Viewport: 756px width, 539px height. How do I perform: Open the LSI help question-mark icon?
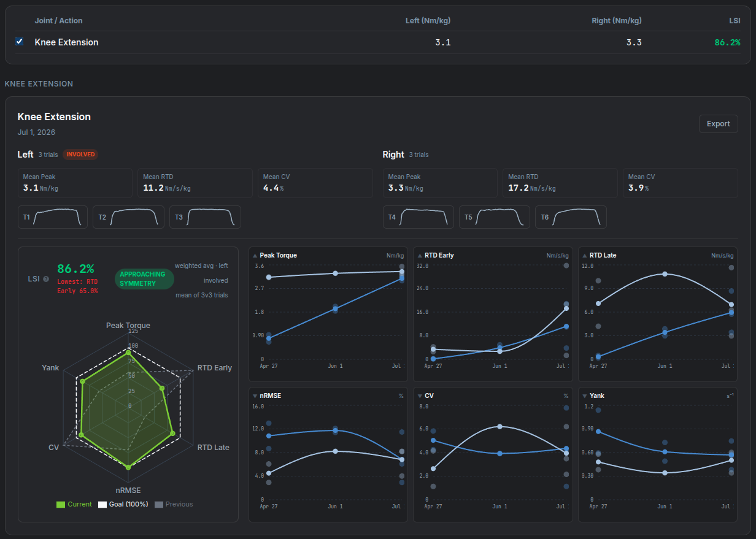point(46,279)
